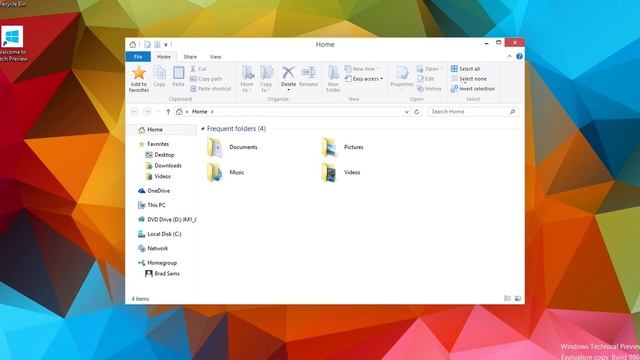Image resolution: width=640 pixels, height=360 pixels.
Task: Collapse the Frequent folders group
Action: (x=202, y=129)
